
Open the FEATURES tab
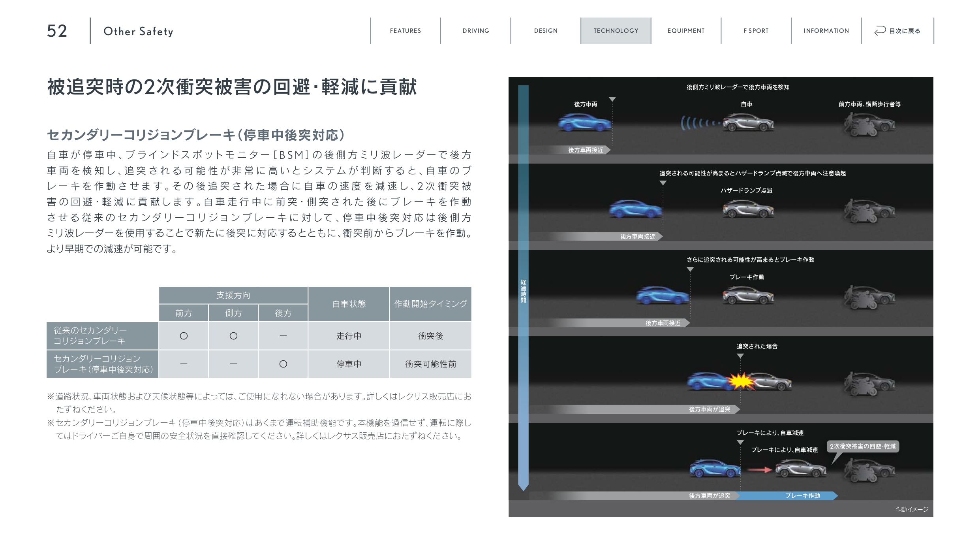coord(405,31)
